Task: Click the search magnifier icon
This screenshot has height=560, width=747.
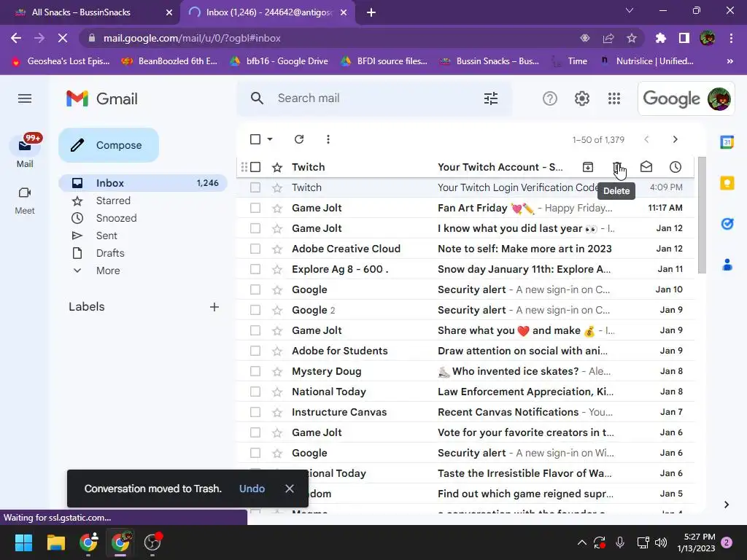Action: (257, 98)
